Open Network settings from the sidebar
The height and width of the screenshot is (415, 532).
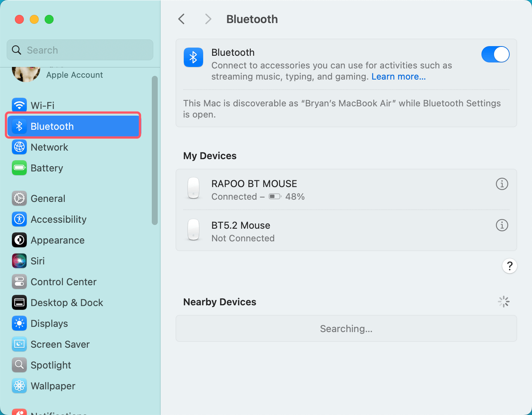pos(19,147)
